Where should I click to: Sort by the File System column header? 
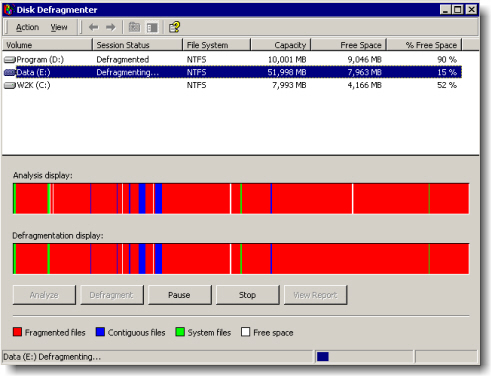pos(217,45)
